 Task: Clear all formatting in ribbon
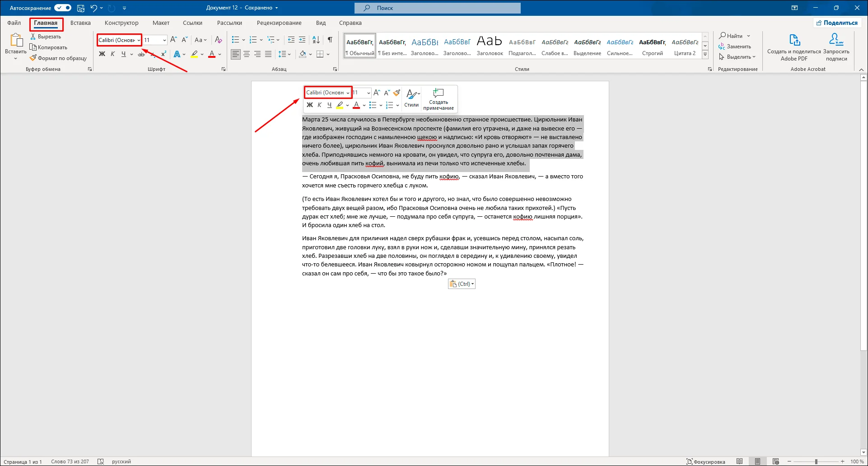(x=218, y=40)
